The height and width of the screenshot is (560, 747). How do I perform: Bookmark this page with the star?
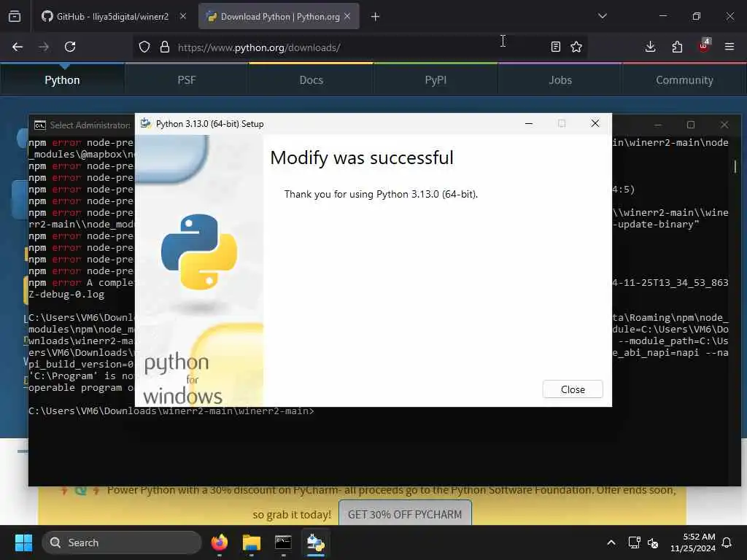tap(576, 47)
